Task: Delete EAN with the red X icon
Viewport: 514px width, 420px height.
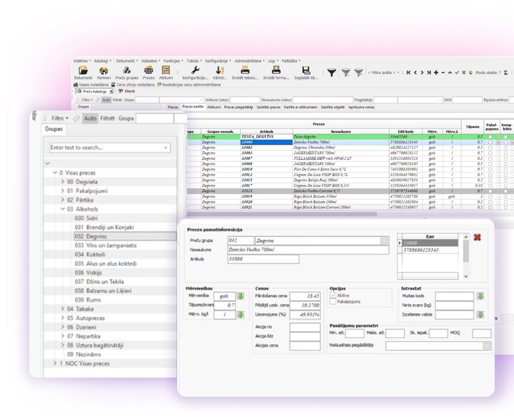Action: pyautogui.click(x=477, y=237)
